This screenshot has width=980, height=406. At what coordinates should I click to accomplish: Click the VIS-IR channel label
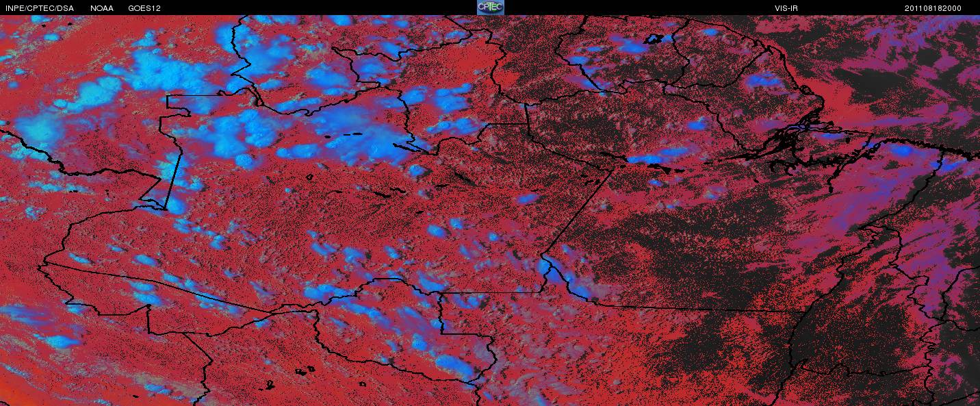(x=785, y=8)
